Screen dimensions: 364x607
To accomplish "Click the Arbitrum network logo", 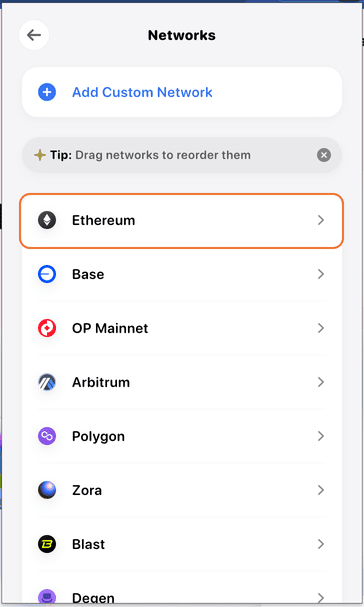I will point(47,382).
